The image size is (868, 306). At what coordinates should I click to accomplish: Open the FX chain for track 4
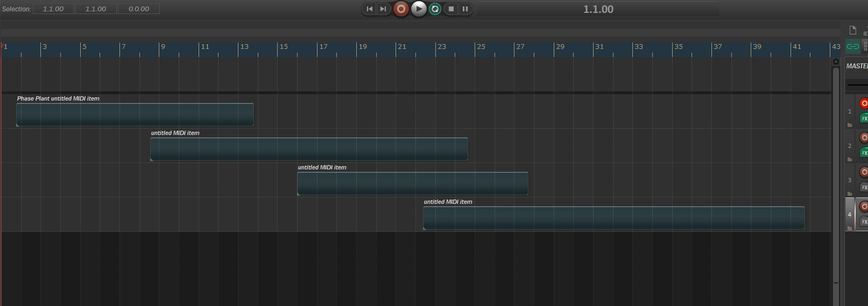pos(864,222)
